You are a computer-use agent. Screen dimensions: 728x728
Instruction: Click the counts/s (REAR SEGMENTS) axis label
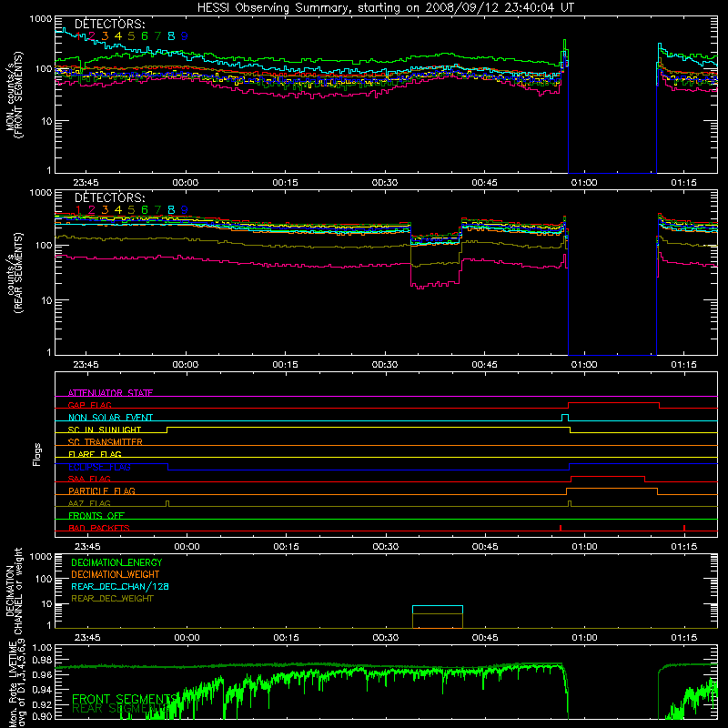15,274
